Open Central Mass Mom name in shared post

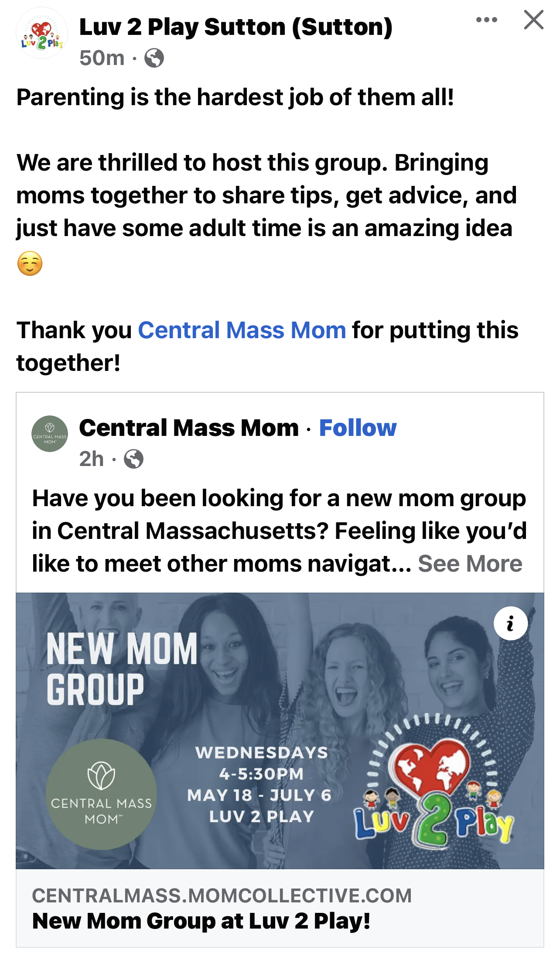point(189,428)
